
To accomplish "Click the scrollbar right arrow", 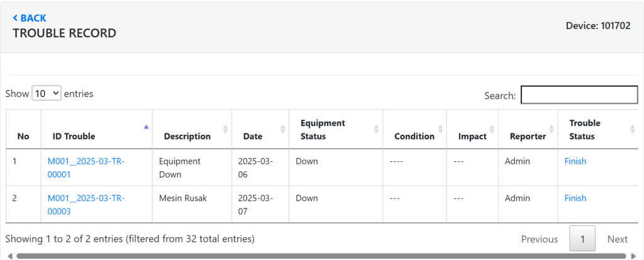I will (631, 256).
